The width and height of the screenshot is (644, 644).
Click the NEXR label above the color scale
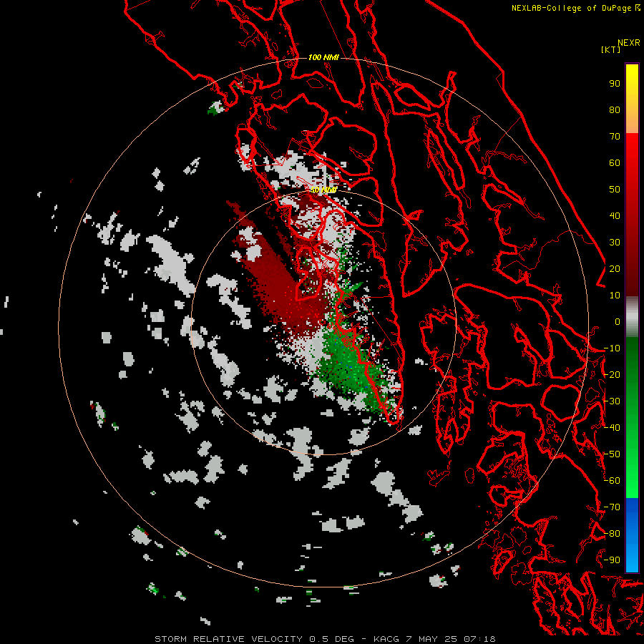(629, 43)
